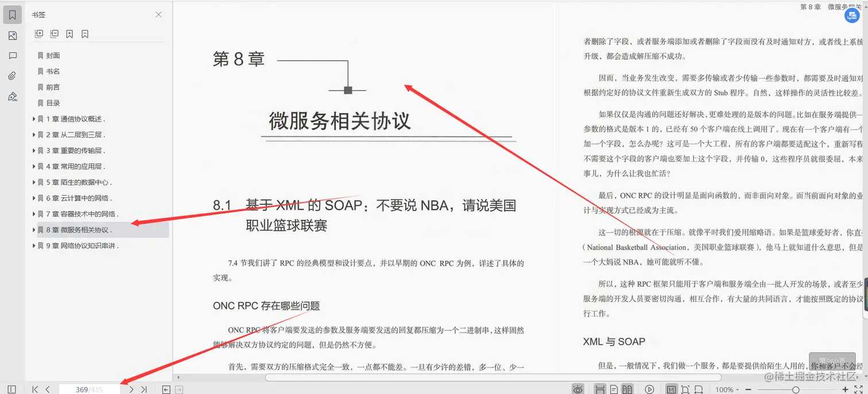Set zoom to actual size 1:1

tap(672, 388)
